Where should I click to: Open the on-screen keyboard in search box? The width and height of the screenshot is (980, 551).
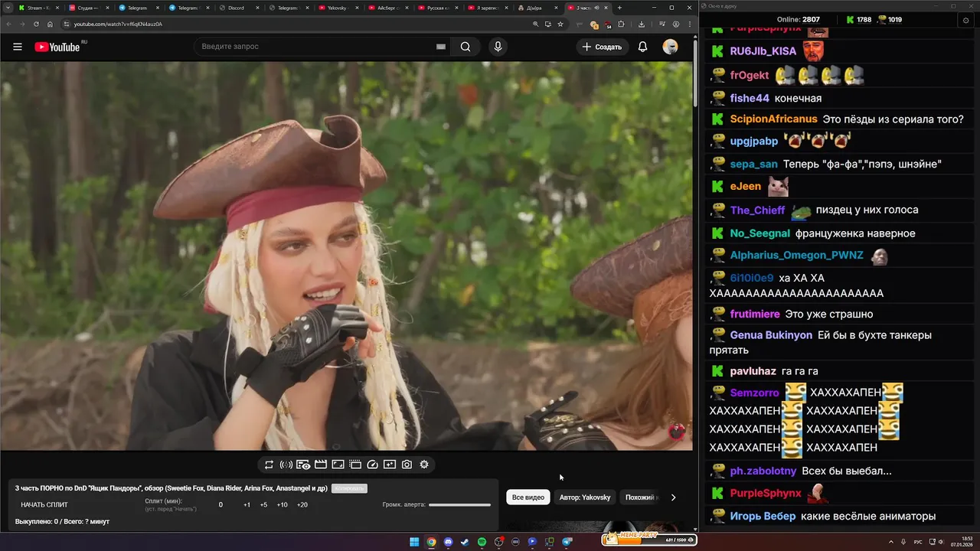pyautogui.click(x=441, y=47)
